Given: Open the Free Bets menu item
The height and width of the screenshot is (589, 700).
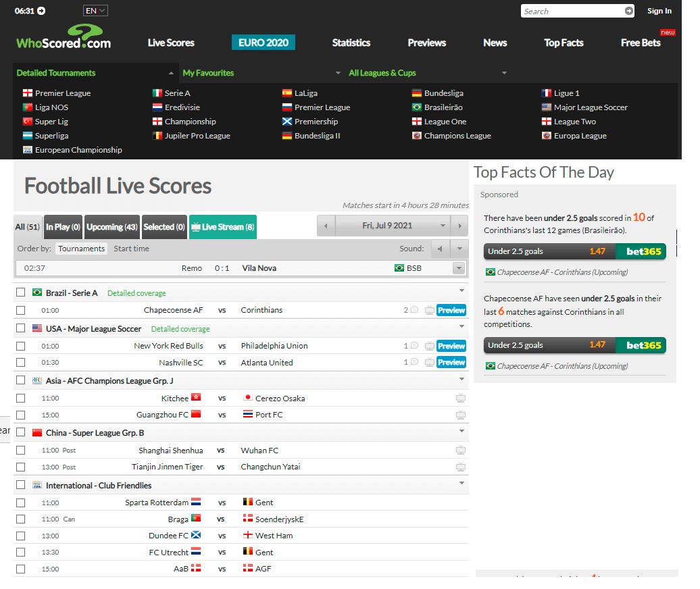Looking at the screenshot, I should click(641, 43).
